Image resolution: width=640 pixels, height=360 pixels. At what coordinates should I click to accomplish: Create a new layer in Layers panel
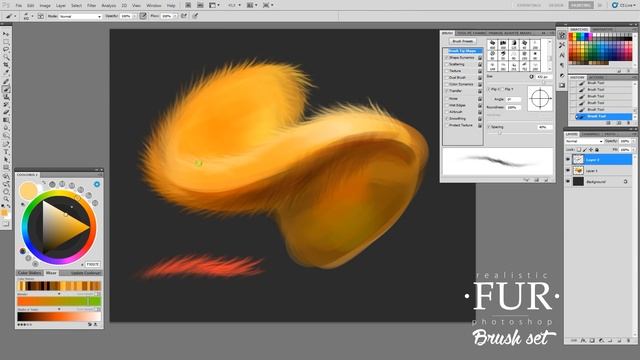(x=619, y=340)
